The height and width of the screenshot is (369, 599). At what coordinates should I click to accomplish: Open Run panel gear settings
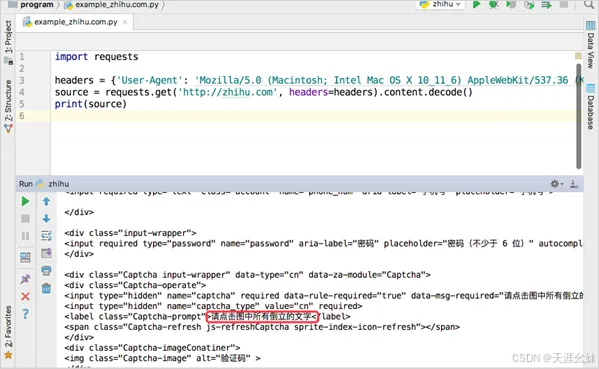pos(556,184)
